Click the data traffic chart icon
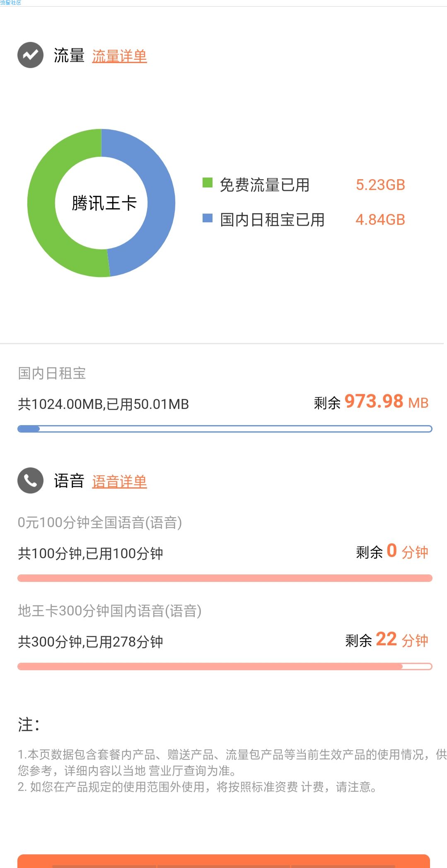447x868 pixels. coord(30,55)
